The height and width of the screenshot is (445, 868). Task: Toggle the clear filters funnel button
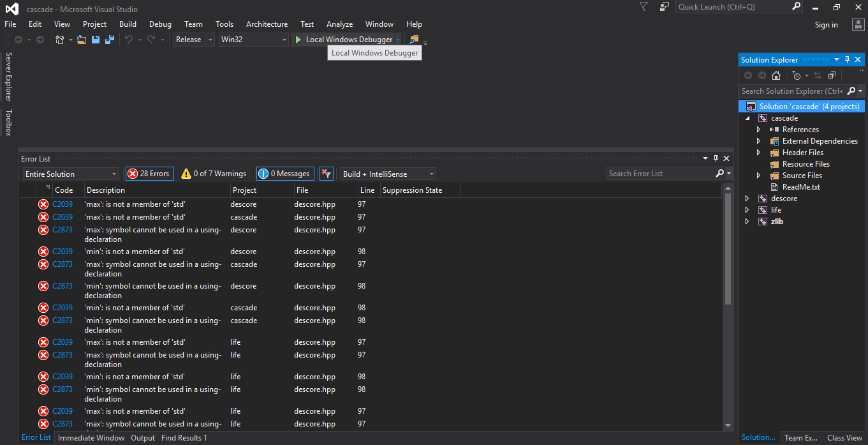pyautogui.click(x=327, y=174)
